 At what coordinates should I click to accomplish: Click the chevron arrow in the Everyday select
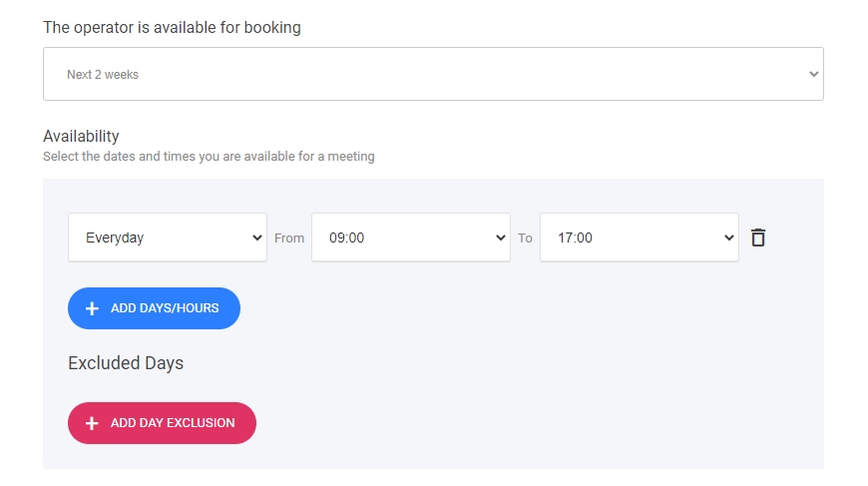point(256,238)
